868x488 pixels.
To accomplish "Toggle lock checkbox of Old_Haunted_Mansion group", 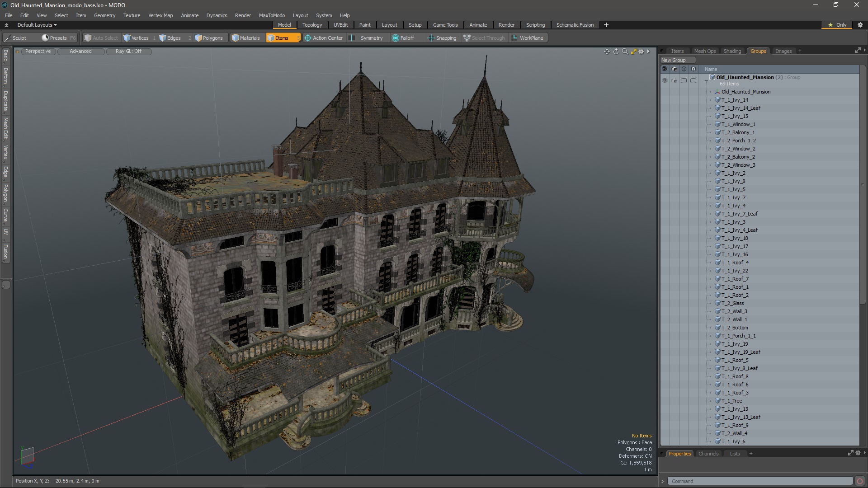I will click(693, 80).
